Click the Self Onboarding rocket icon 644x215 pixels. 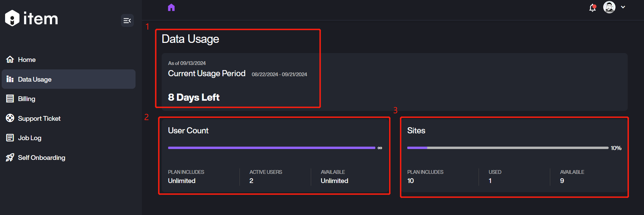coord(10,158)
